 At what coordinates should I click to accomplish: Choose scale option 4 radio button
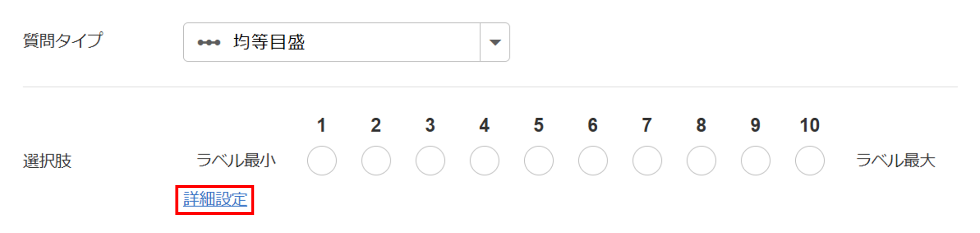(485, 160)
